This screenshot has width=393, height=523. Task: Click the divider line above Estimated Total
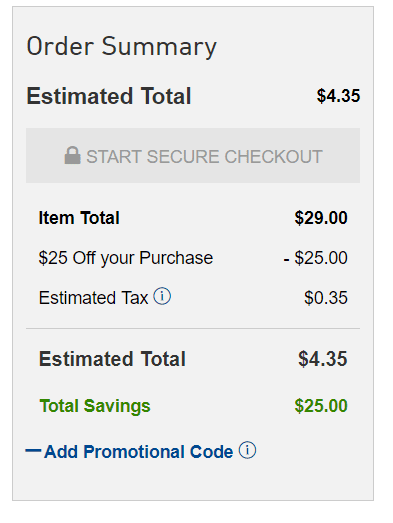coord(193,329)
